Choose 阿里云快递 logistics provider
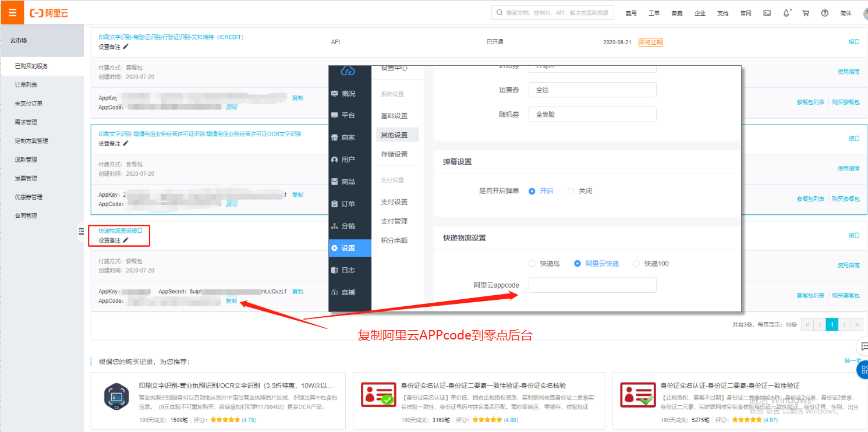Viewport: 868px width, 432px height. tap(597, 264)
